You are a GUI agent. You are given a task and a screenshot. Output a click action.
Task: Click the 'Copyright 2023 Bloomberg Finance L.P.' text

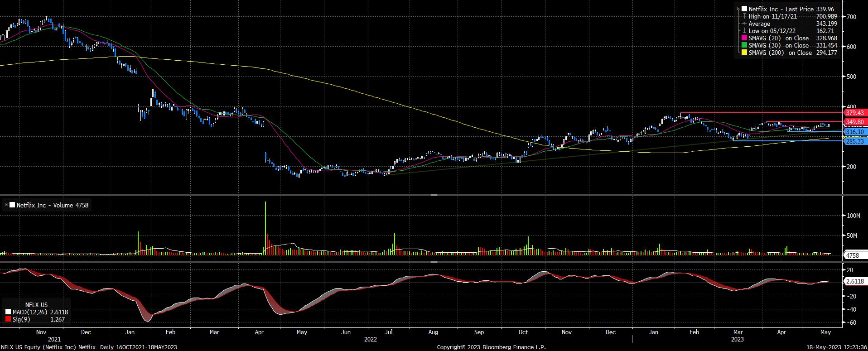[491, 347]
